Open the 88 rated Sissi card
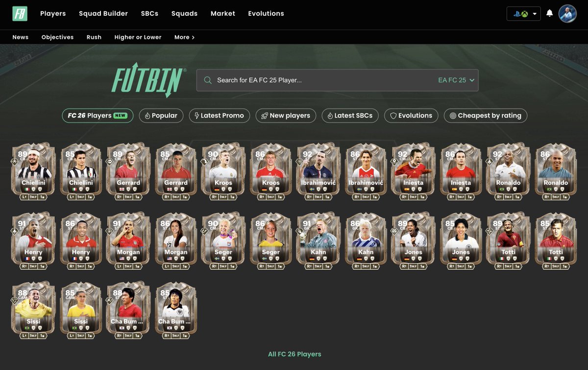The width and height of the screenshot is (588, 370). tap(33, 311)
